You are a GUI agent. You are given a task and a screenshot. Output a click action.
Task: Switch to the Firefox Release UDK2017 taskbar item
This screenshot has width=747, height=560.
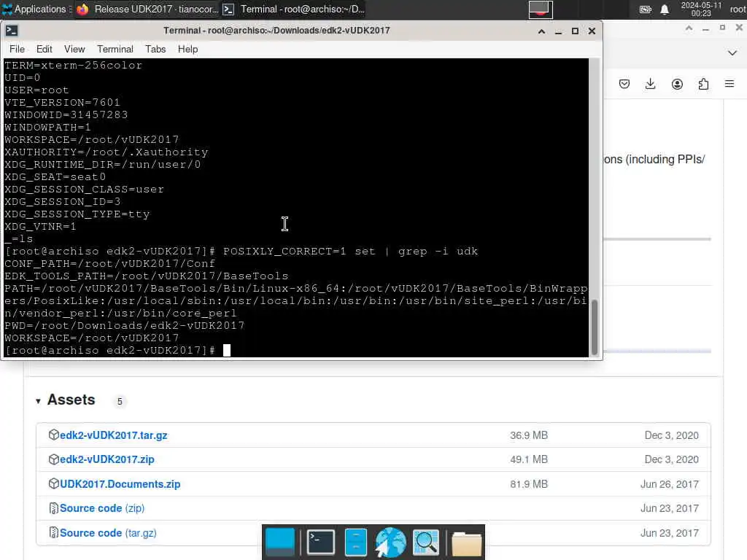pos(147,9)
